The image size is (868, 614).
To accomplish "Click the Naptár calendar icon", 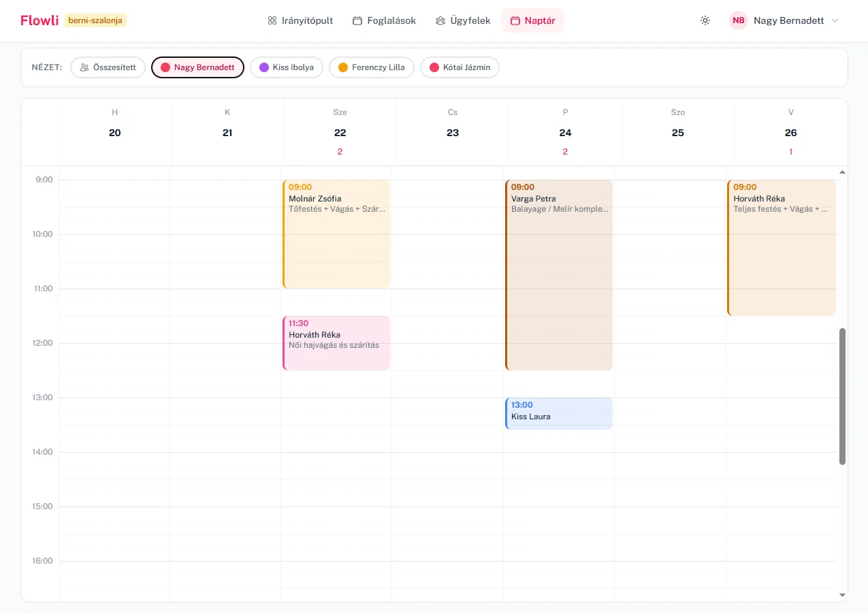I will (515, 20).
